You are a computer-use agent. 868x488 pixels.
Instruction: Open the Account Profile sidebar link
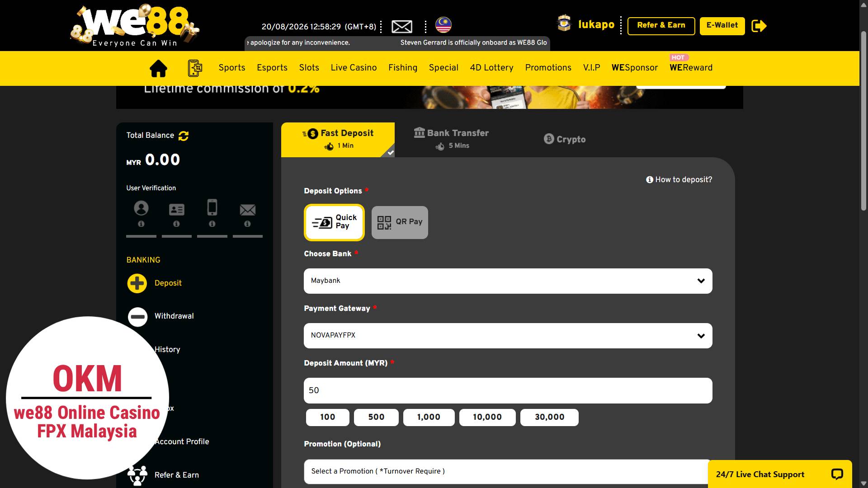coord(182,442)
